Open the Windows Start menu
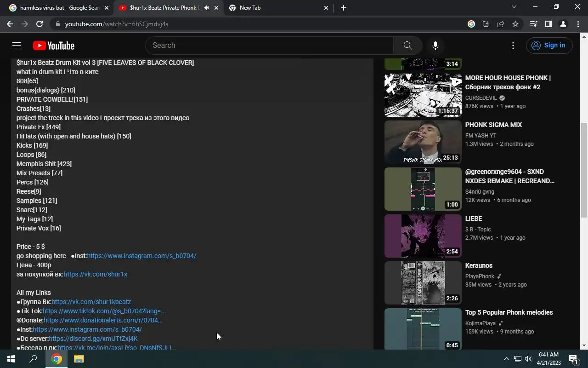This screenshot has width=588, height=368. click(x=11, y=359)
